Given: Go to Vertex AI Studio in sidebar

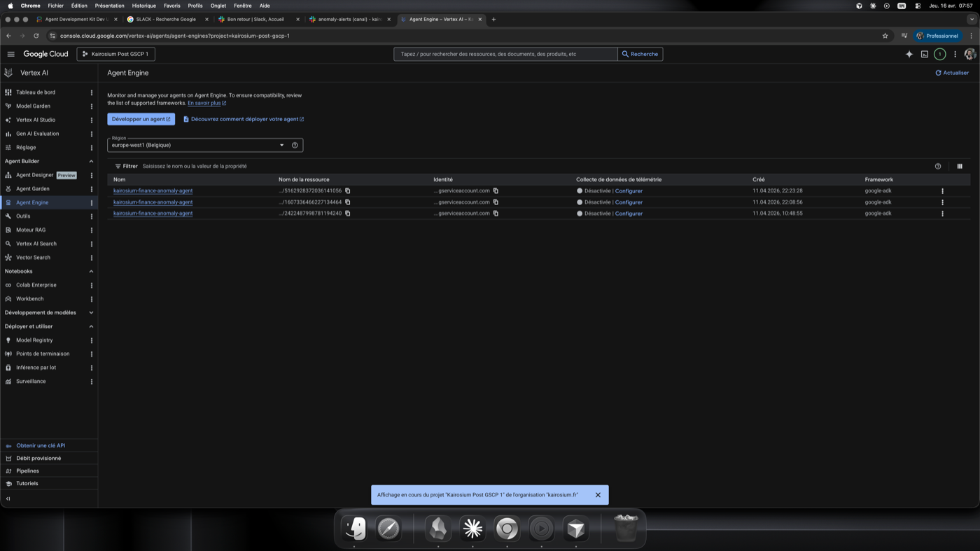Looking at the screenshot, I should point(36,120).
